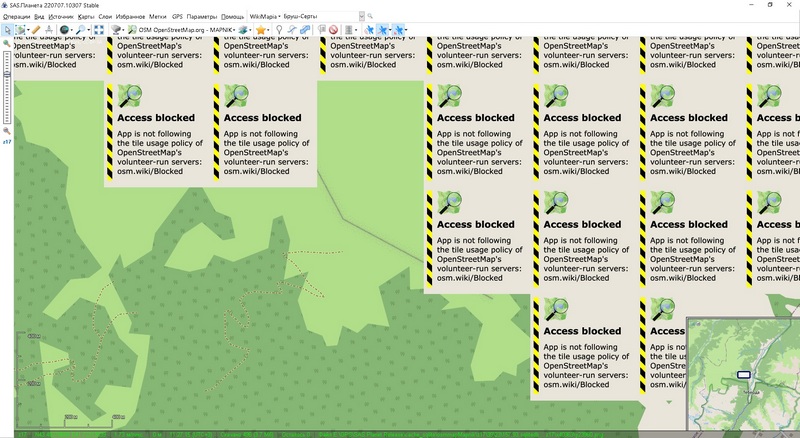The image size is (800, 438).
Task: Click the overview mini-map in corner
Action: pyautogui.click(x=743, y=374)
